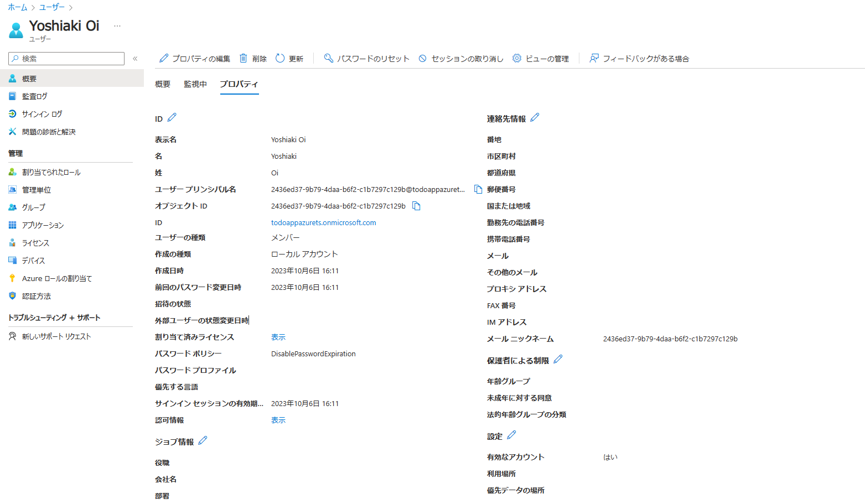Click the edit pencil next to 保護者による制限
Screen dimensions: 865x504
[558, 359]
